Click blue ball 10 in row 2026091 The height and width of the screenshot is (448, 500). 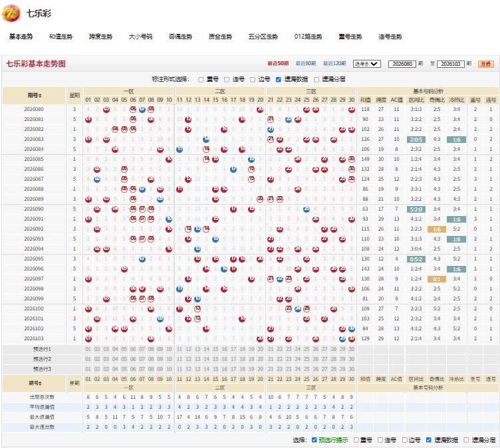[169, 219]
